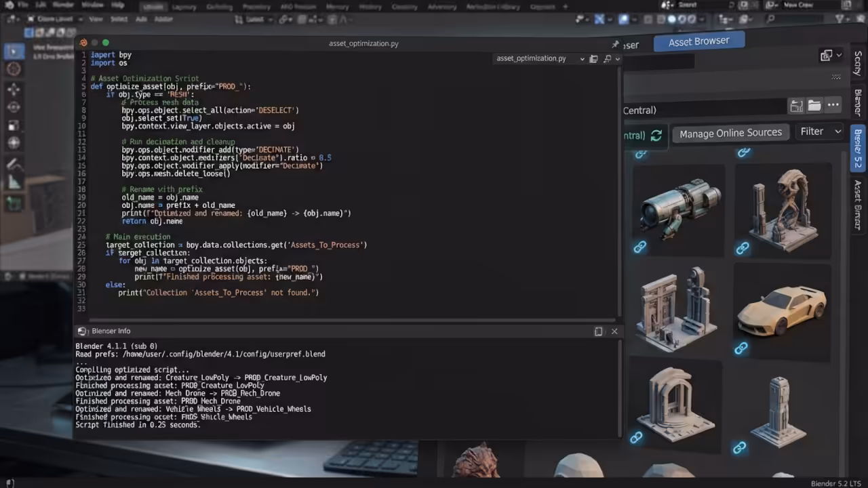Screen dimensions: 868x488
Task: Click the link icon under the stone arch asset
Action: tap(636, 438)
